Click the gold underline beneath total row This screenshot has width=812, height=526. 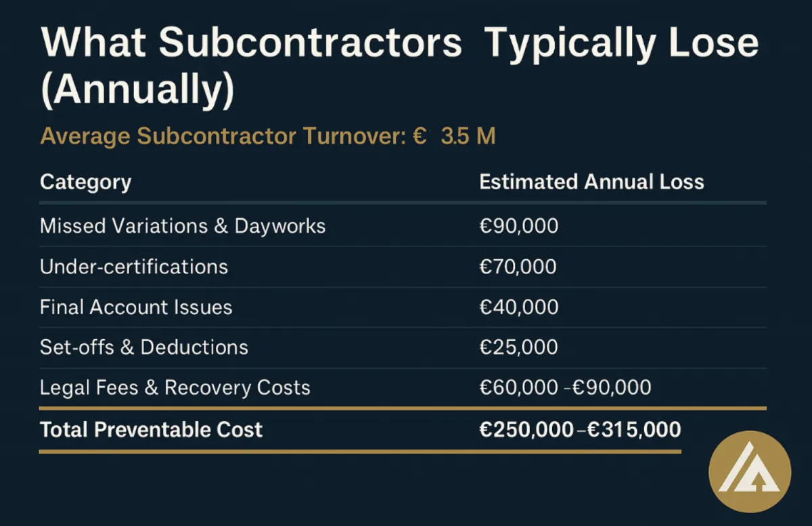tap(360, 451)
